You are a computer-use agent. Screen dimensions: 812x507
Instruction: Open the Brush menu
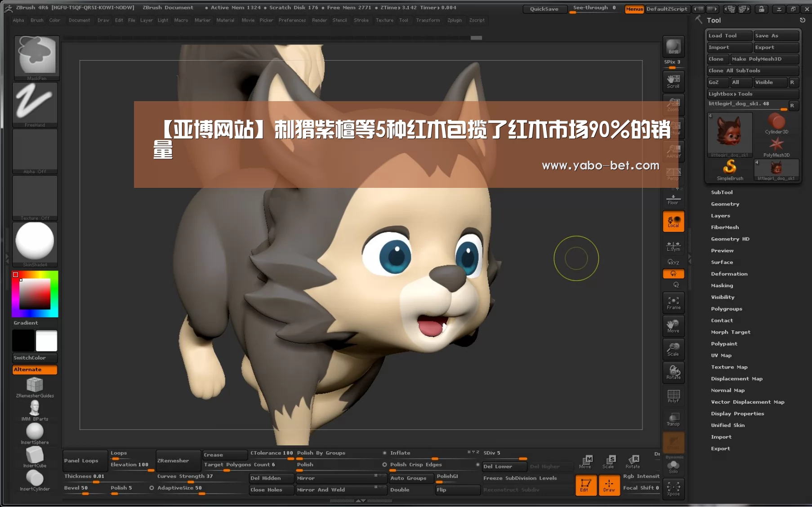(x=37, y=20)
